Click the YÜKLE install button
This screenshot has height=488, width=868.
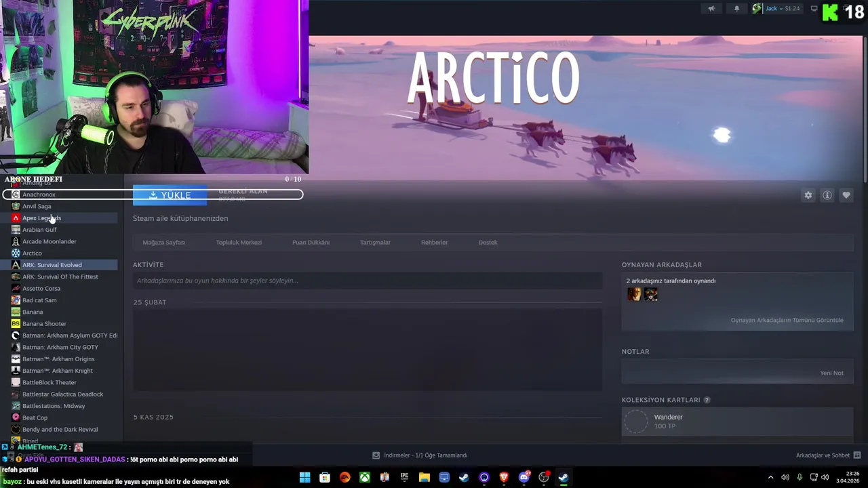click(170, 195)
